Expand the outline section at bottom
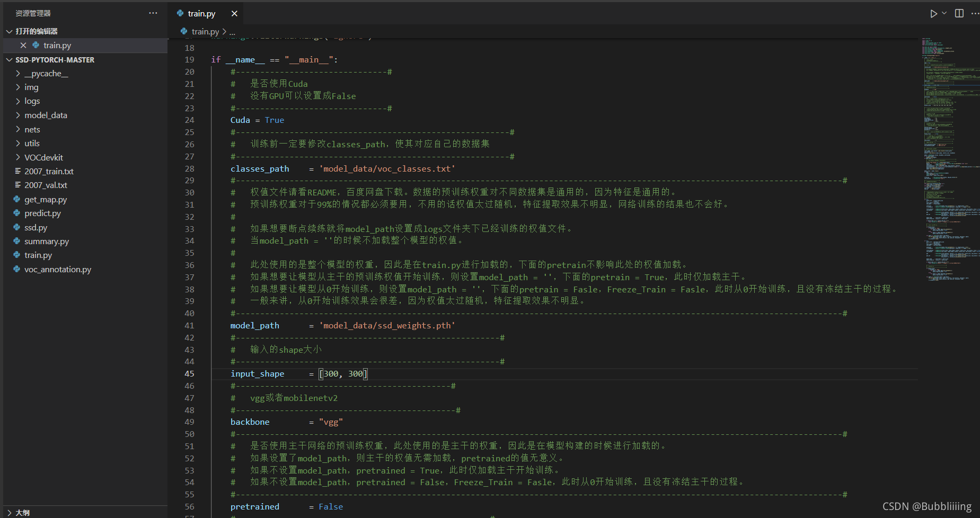Viewport: 980px width, 518px height. click(9, 513)
